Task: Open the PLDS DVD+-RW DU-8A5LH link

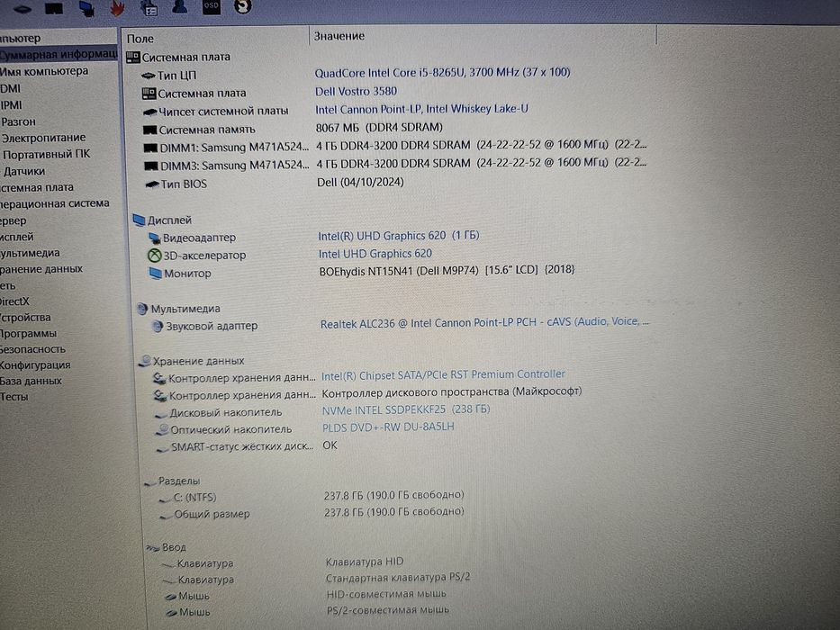Action: click(x=388, y=427)
